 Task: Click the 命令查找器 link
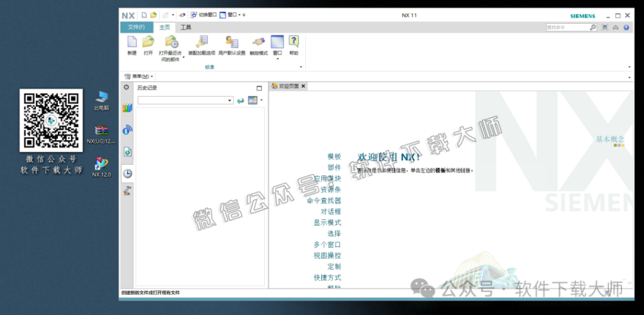tap(324, 201)
